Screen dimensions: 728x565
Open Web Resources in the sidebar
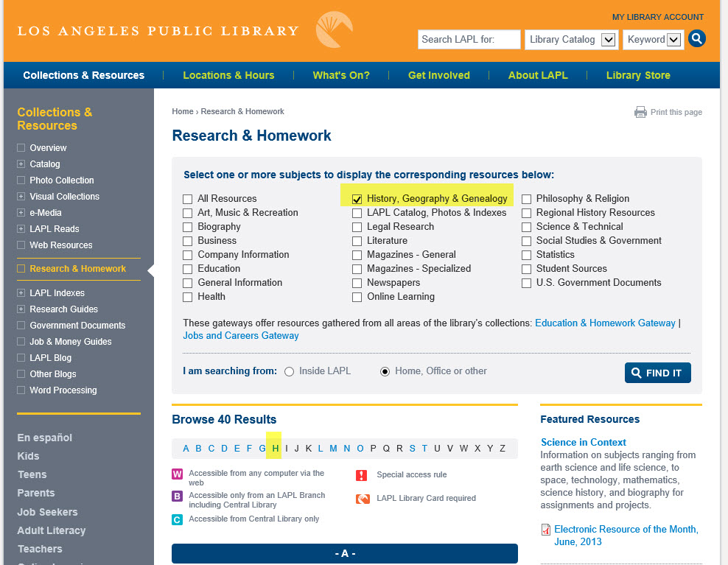pos(61,245)
